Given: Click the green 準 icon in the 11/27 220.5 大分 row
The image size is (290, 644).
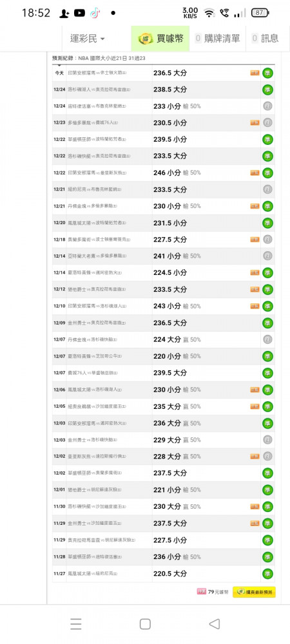Looking at the screenshot, I should tap(268, 573).
